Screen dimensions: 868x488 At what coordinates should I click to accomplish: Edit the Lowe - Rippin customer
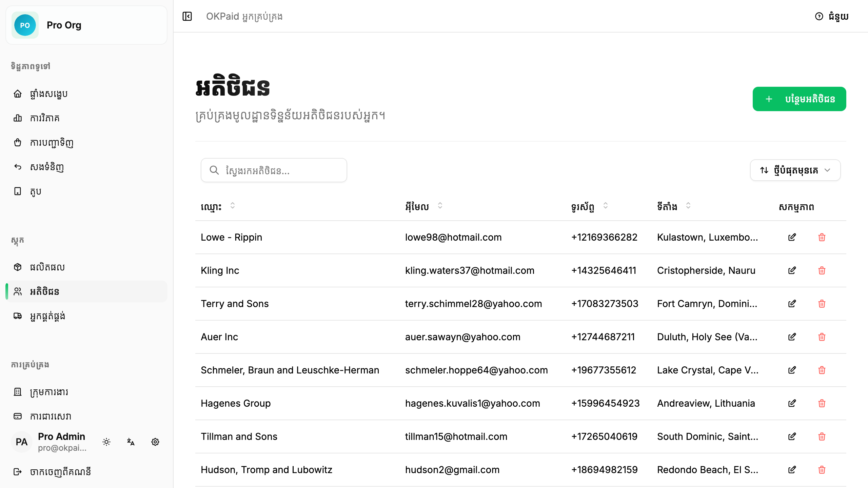tap(792, 237)
